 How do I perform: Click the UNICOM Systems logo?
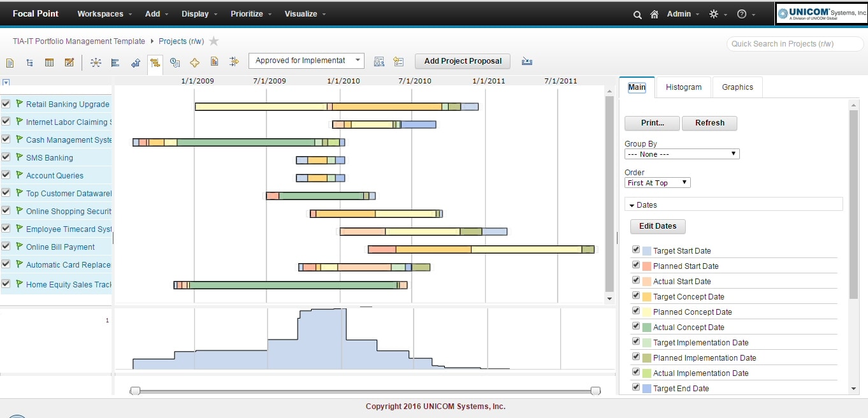click(x=821, y=13)
